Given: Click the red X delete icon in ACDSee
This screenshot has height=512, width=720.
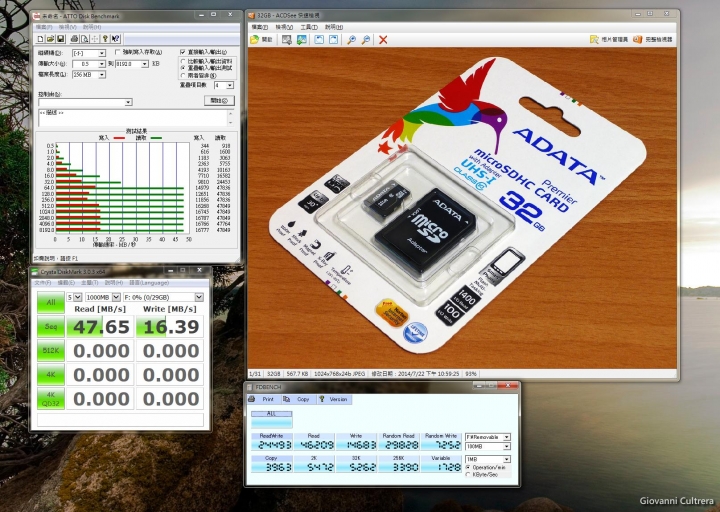Looking at the screenshot, I should (383, 39).
